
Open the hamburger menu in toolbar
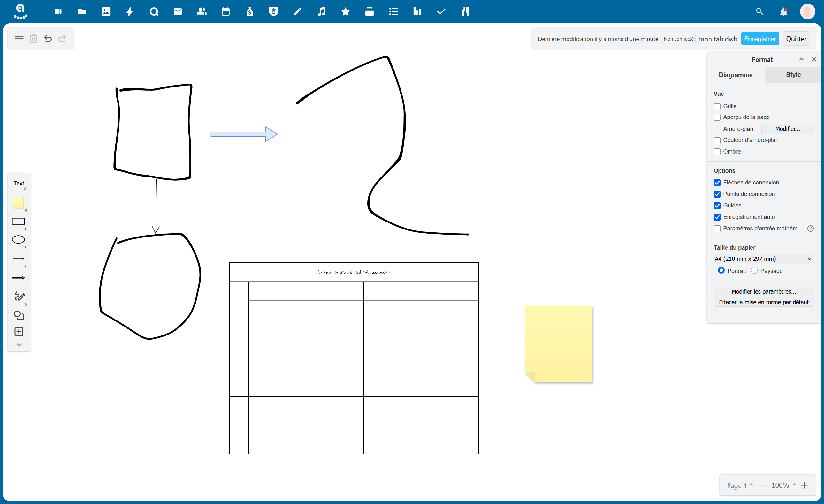tap(19, 39)
